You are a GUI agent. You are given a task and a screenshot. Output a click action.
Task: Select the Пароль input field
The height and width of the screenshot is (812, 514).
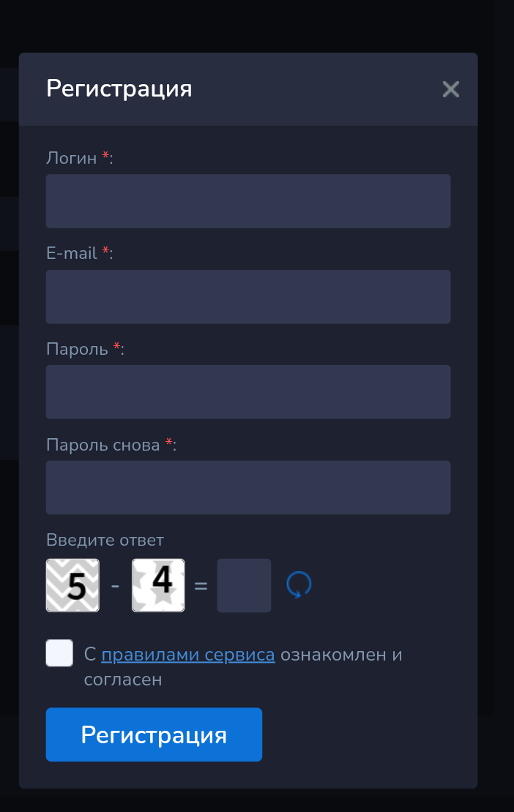tap(247, 392)
